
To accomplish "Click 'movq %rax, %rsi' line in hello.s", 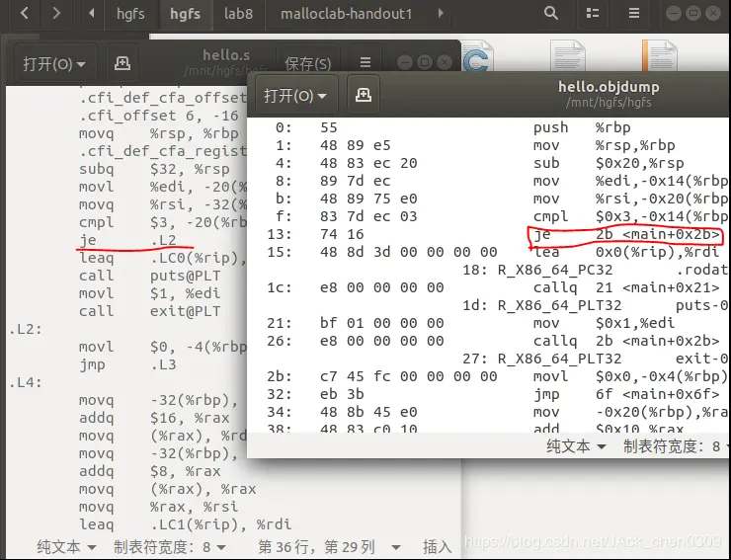I will pos(158,507).
